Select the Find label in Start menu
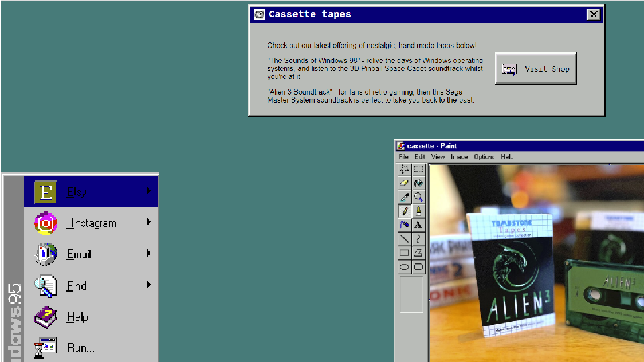Screen dimensions: 644x362 (76, 286)
